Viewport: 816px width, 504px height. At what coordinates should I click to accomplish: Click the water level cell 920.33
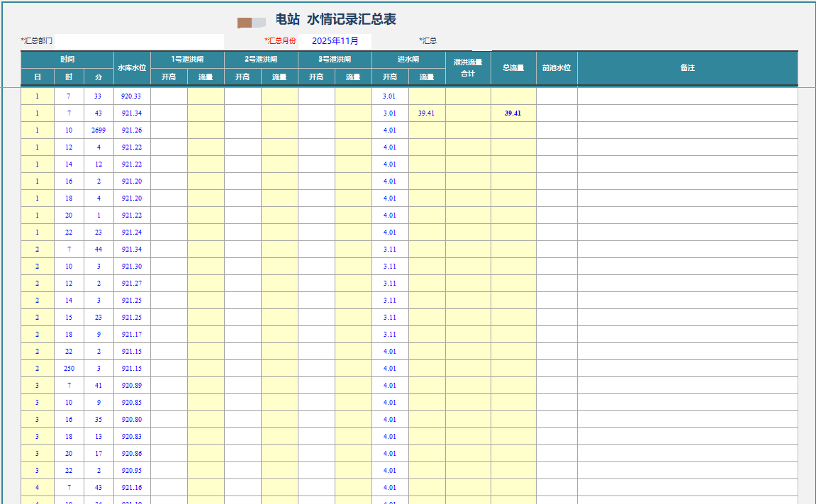(x=132, y=96)
